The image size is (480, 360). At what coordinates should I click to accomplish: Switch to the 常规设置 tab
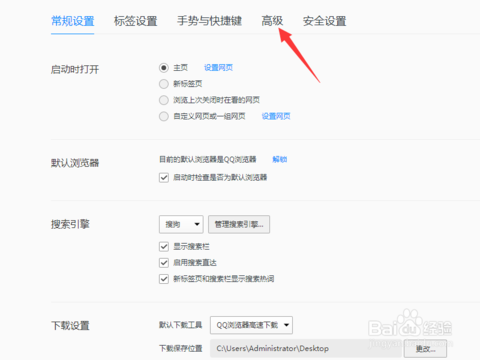click(73, 21)
